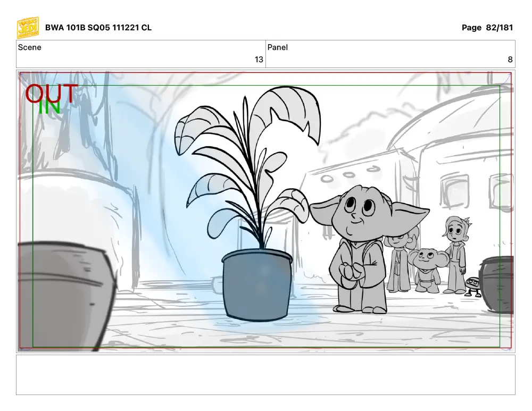Select the title text "BWA 101B SQ05 111221 CL"
The width and height of the screenshot is (532, 411).
[98, 28]
